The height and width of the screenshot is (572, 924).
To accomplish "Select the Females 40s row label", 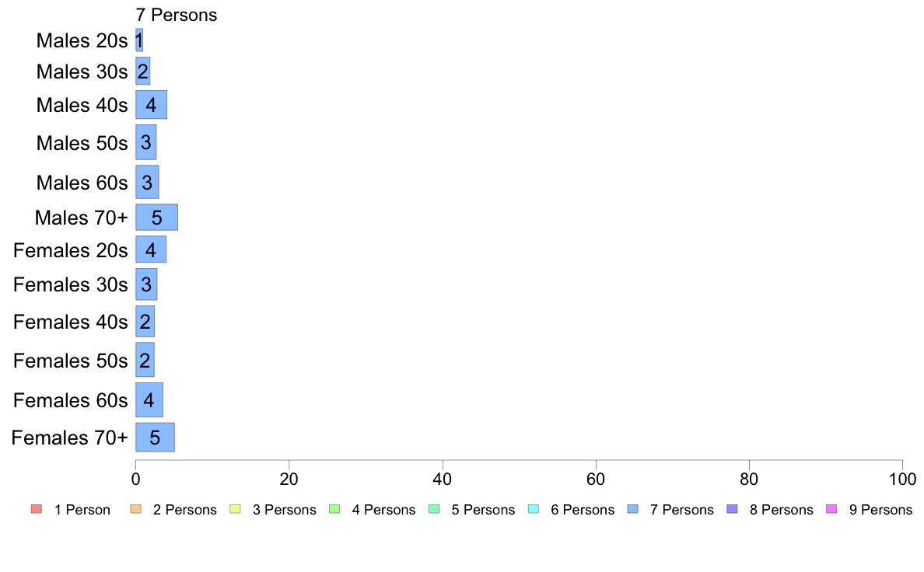I will (x=70, y=323).
